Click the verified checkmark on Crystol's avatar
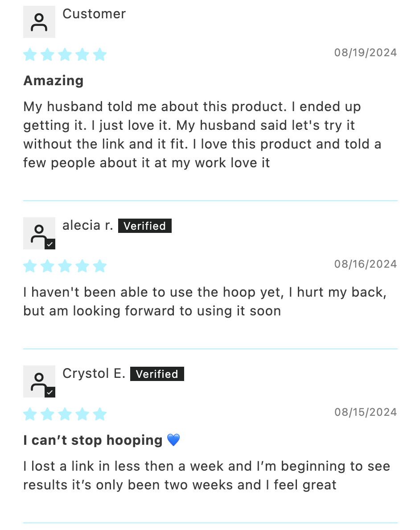The height and width of the screenshot is (530, 420). tap(50, 392)
